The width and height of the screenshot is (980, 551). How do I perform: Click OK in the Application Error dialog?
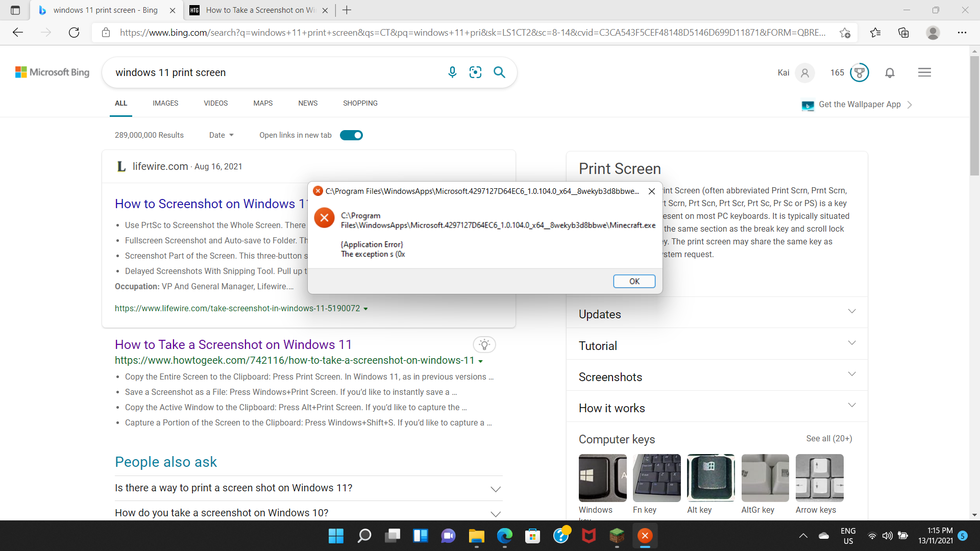(634, 281)
